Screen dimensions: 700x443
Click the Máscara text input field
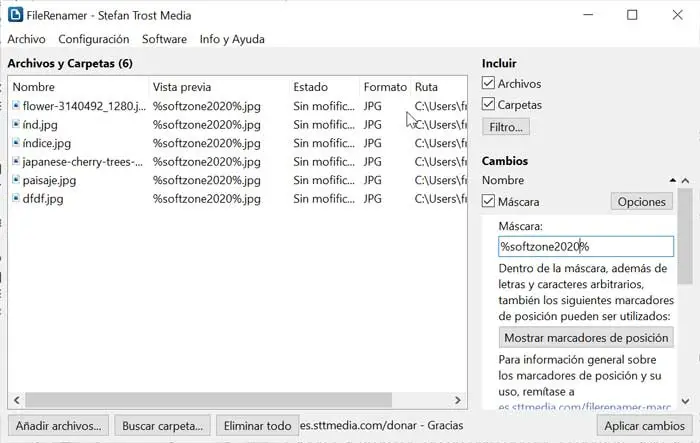(x=586, y=247)
